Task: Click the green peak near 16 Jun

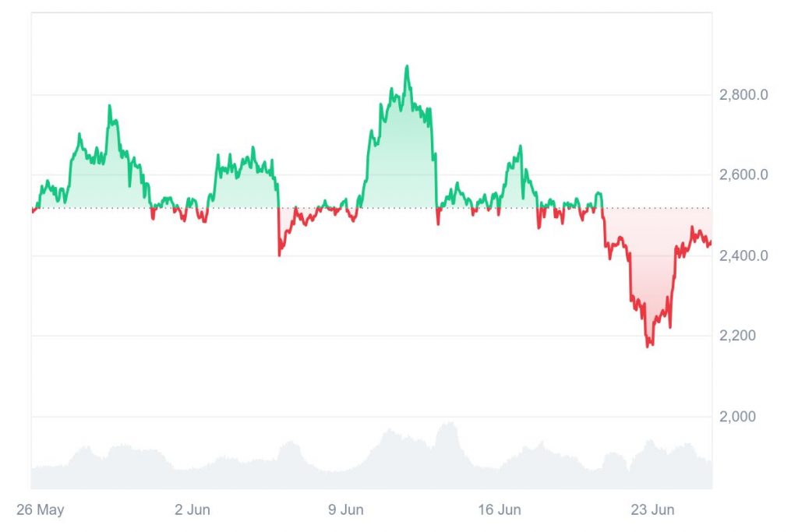Action: coord(520,147)
